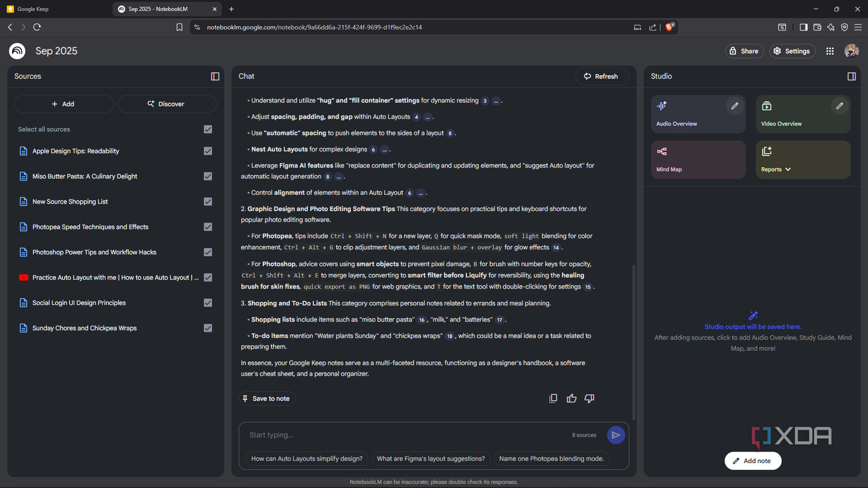Copy the chat response to clipboard
Image resolution: width=868 pixels, height=488 pixels.
click(x=553, y=398)
